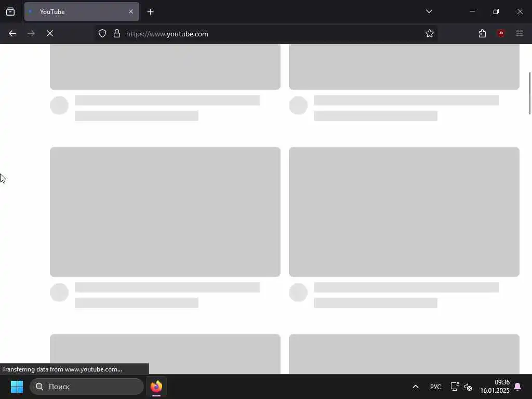Screen dimensions: 532x399
Task: Open tracking protection shield panel
Action: (102, 34)
